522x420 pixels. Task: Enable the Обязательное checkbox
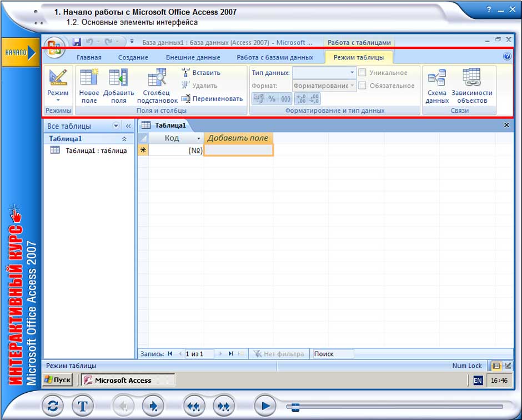tap(362, 86)
